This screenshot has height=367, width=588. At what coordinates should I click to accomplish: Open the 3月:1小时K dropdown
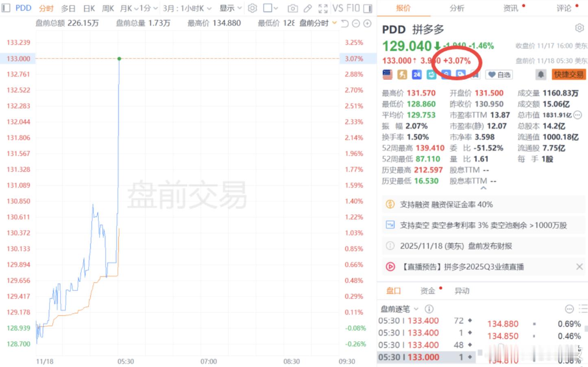[x=187, y=8]
